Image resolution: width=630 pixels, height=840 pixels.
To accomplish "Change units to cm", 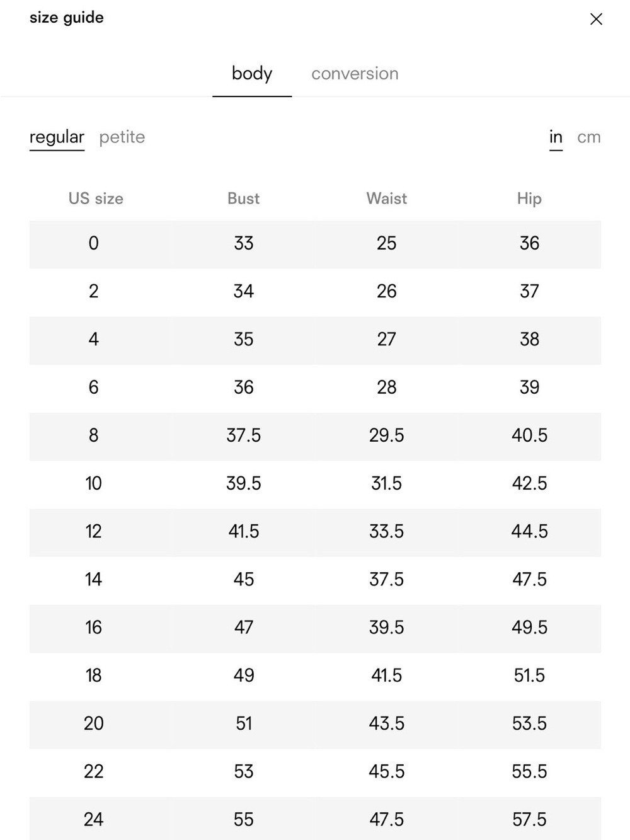I will (589, 137).
